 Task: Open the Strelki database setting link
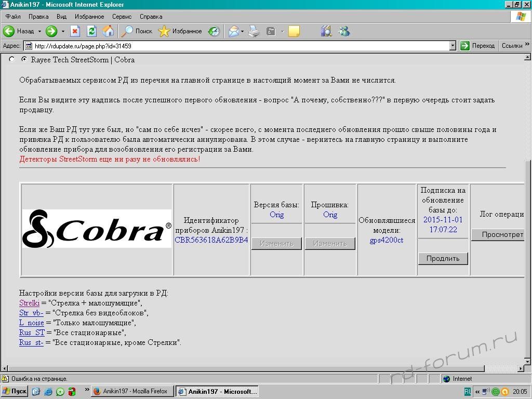coord(29,303)
